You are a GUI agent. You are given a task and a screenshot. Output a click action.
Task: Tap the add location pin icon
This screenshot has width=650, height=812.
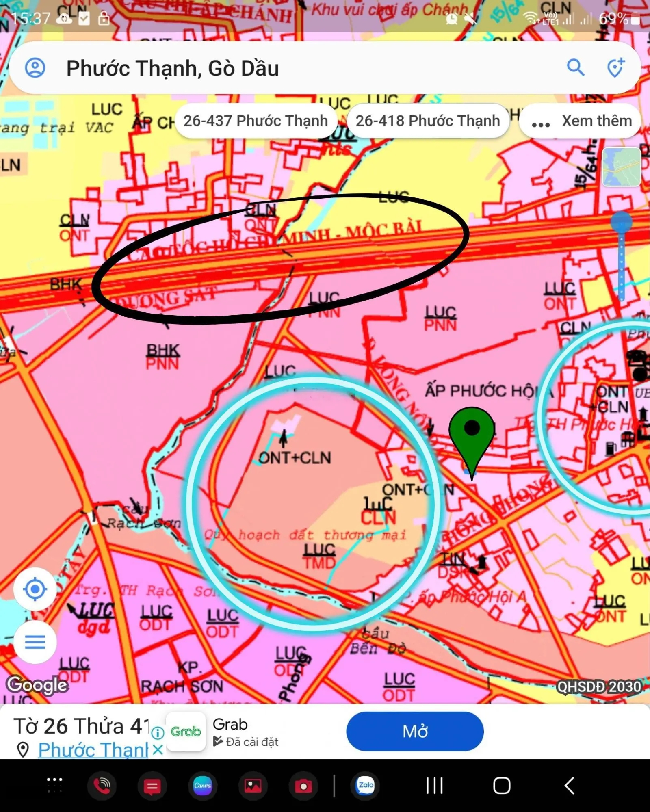click(x=615, y=67)
